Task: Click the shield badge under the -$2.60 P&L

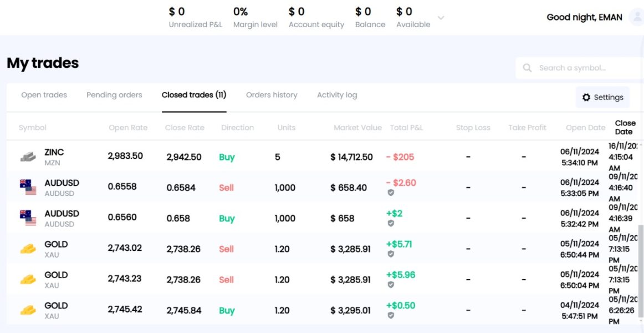Action: point(391,193)
